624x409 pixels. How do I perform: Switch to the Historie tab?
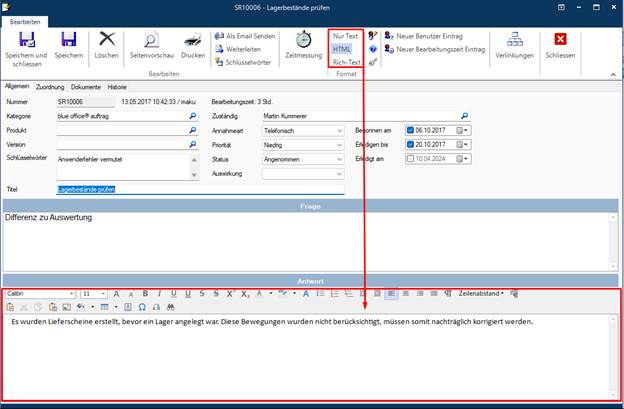pyautogui.click(x=117, y=87)
